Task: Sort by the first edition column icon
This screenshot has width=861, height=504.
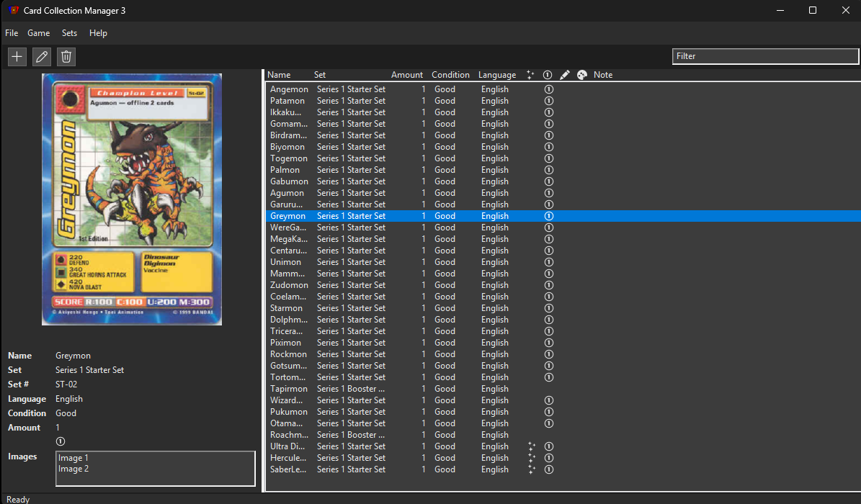Action: [548, 75]
